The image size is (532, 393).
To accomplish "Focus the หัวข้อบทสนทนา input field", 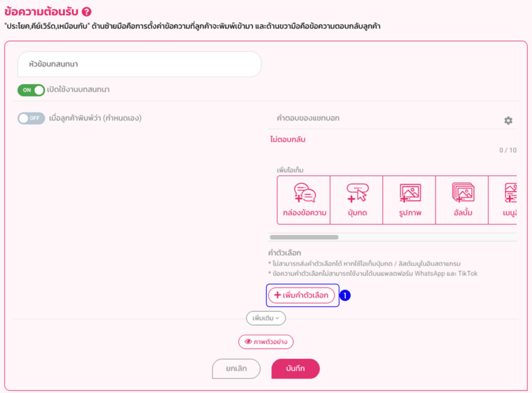I will click(139, 64).
